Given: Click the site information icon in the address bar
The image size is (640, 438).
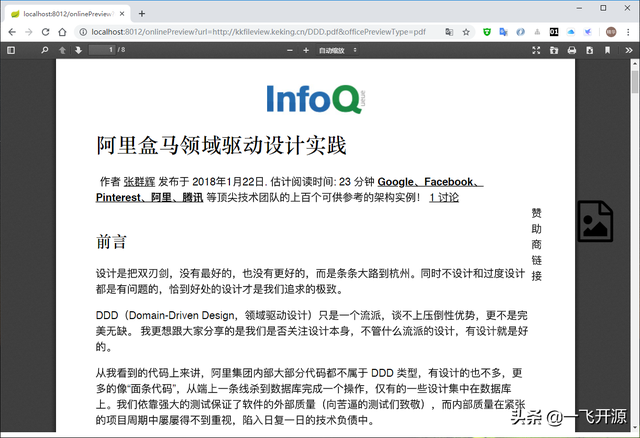Looking at the screenshot, I should click(x=83, y=32).
